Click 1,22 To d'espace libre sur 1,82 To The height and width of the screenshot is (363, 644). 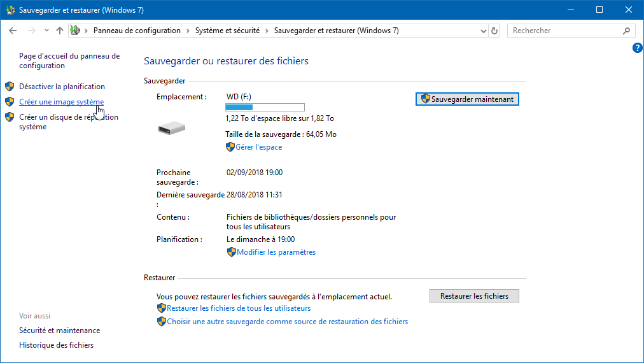(x=280, y=118)
